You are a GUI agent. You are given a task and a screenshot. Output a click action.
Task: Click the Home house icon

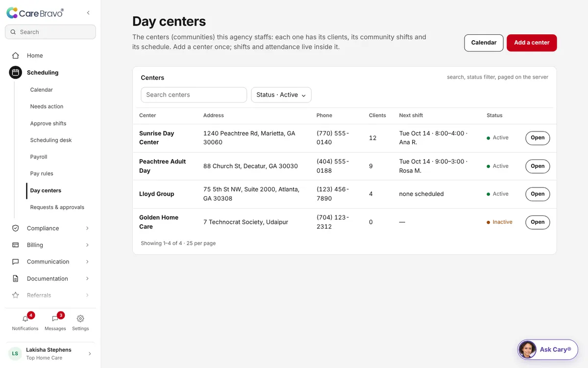[16, 55]
